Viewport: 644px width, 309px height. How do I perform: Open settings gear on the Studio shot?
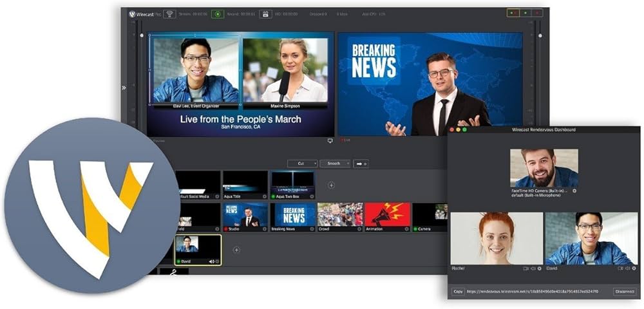(263, 229)
